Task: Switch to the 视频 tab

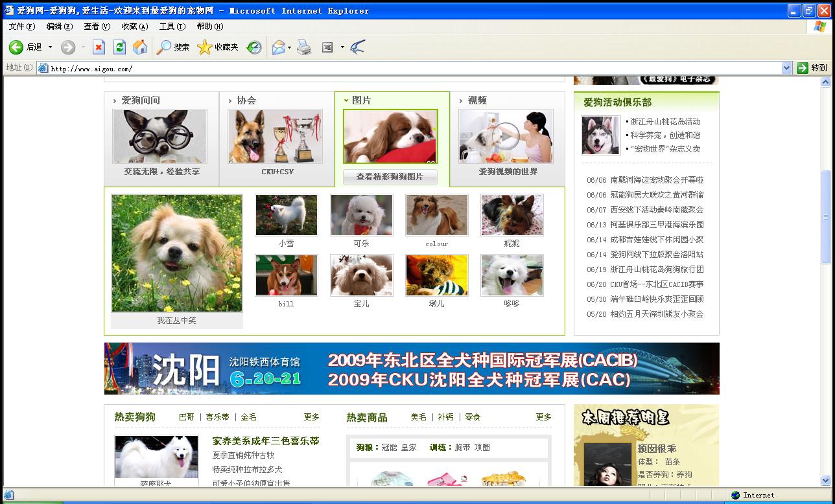Action: pyautogui.click(x=477, y=100)
